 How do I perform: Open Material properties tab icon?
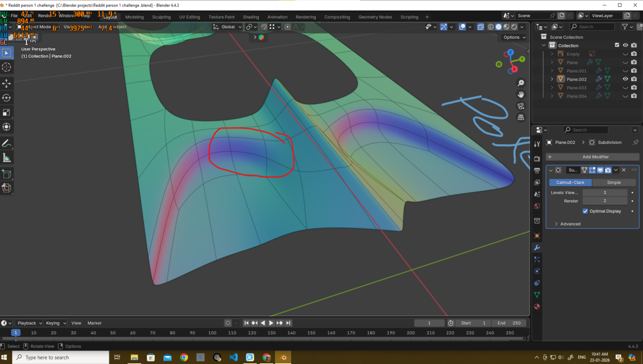pos(537,306)
